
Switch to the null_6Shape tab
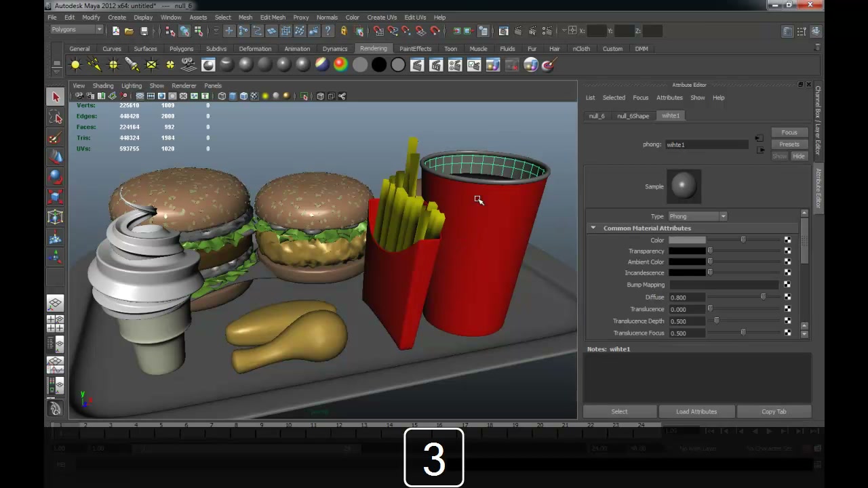(633, 116)
